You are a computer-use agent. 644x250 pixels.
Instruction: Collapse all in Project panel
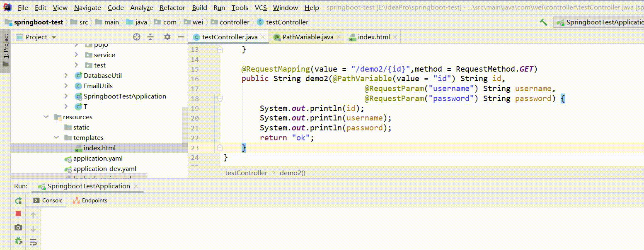(x=150, y=37)
